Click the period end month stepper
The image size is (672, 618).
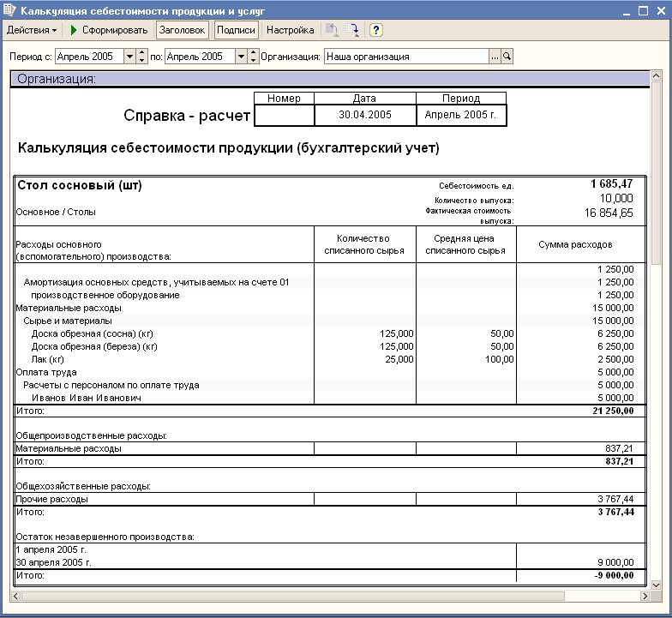[253, 57]
